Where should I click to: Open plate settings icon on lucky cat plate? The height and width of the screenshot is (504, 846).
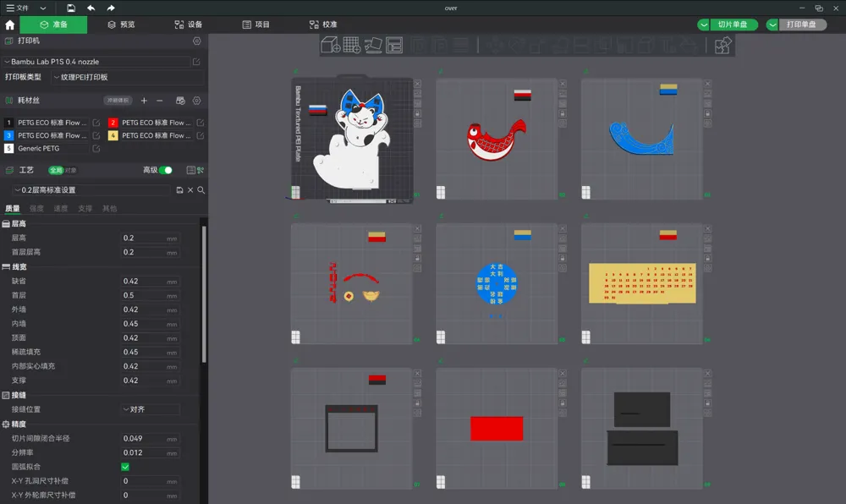pyautogui.click(x=418, y=123)
